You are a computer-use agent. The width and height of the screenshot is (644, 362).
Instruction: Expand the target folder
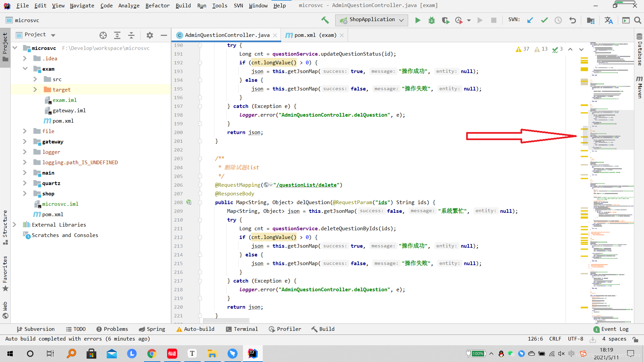(35, 89)
